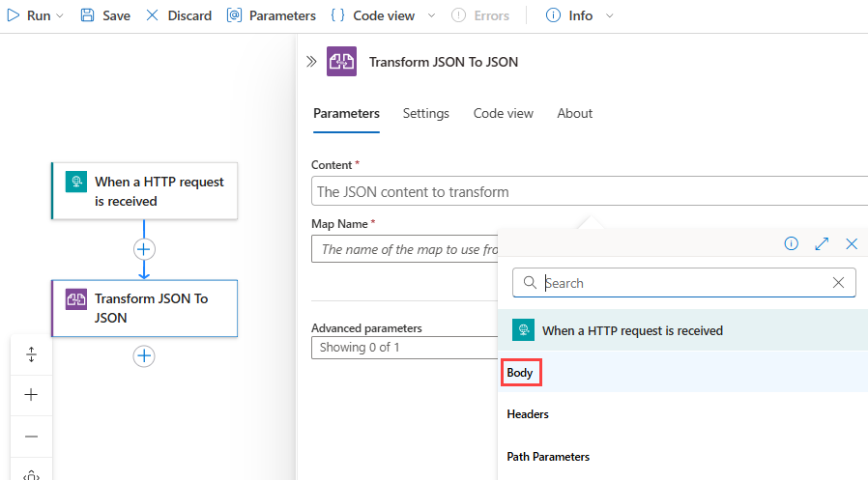
Task: Clear the dynamic content search text
Action: [839, 283]
